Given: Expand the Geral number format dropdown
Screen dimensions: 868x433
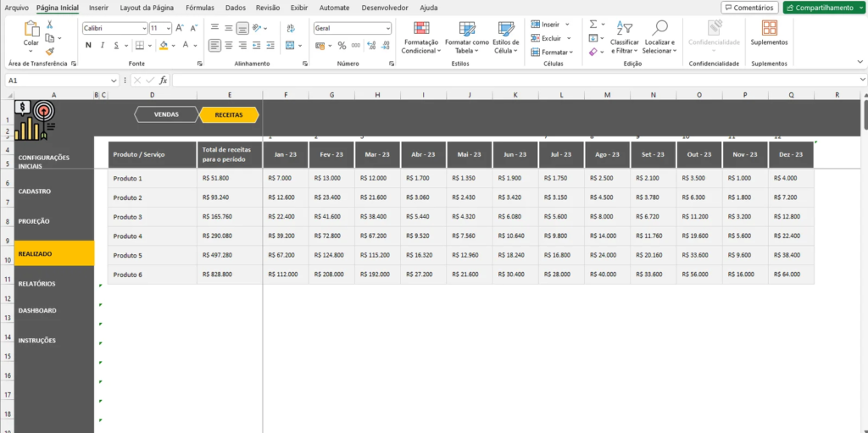Looking at the screenshot, I should pyautogui.click(x=388, y=28).
